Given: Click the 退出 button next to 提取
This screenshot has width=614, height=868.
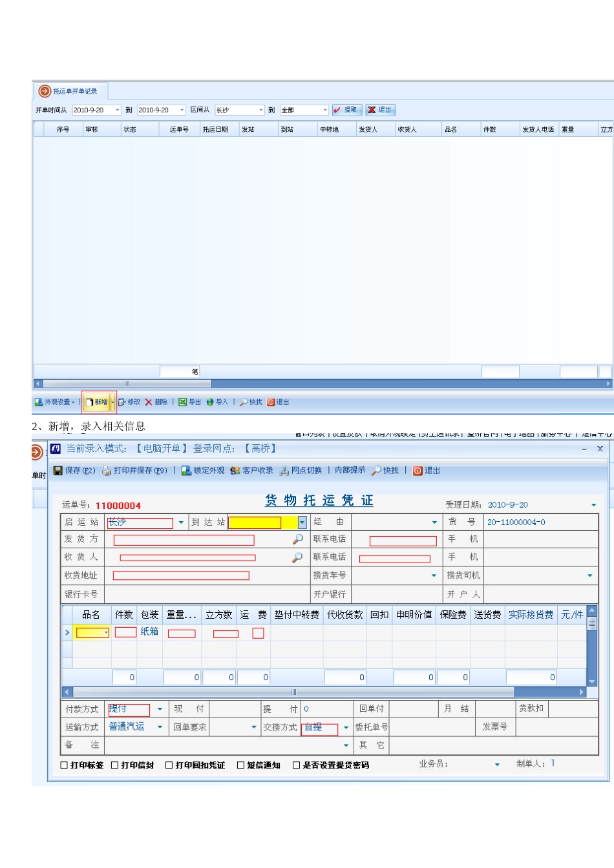Looking at the screenshot, I should (380, 110).
